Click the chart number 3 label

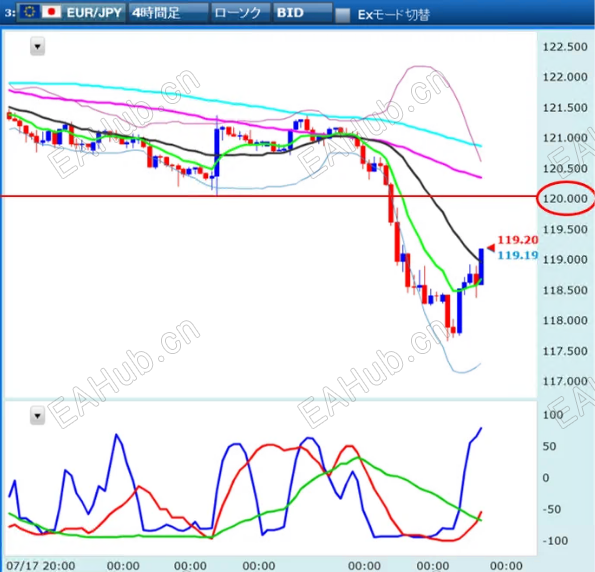[x=10, y=13]
